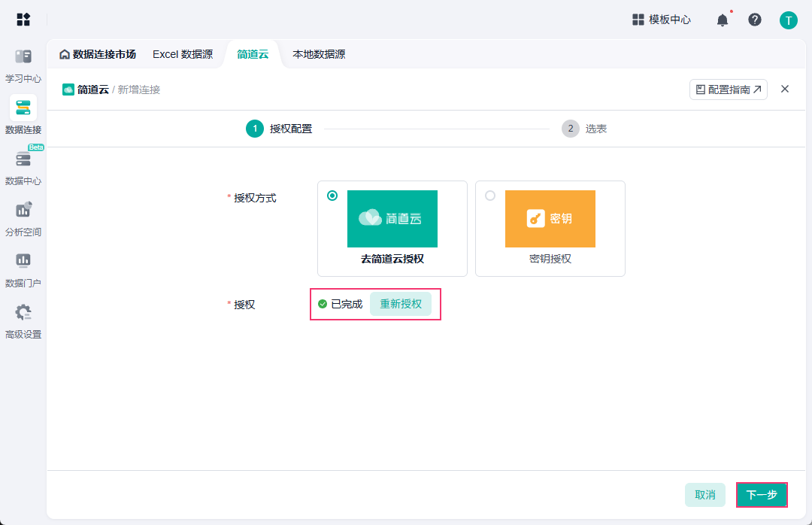Screen dimensions: 812x525
Task: Open 数据中心 Beta in the sidebar
Action: click(x=23, y=167)
